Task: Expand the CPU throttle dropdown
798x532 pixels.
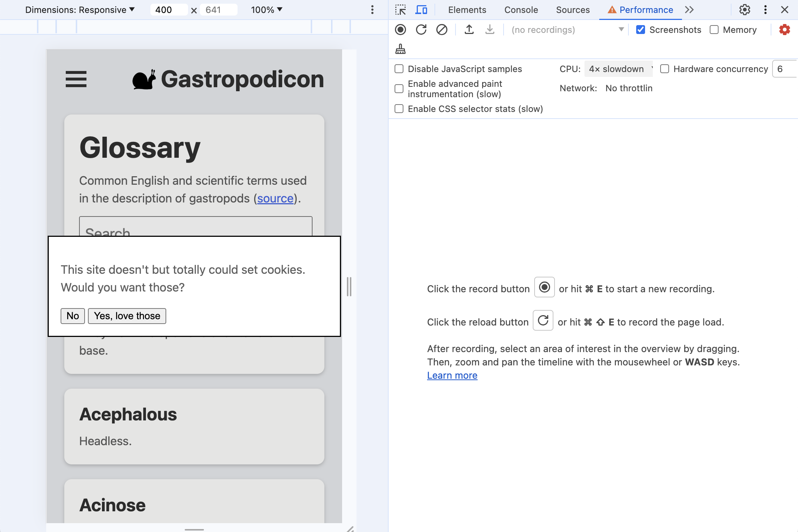Action: [x=617, y=68]
